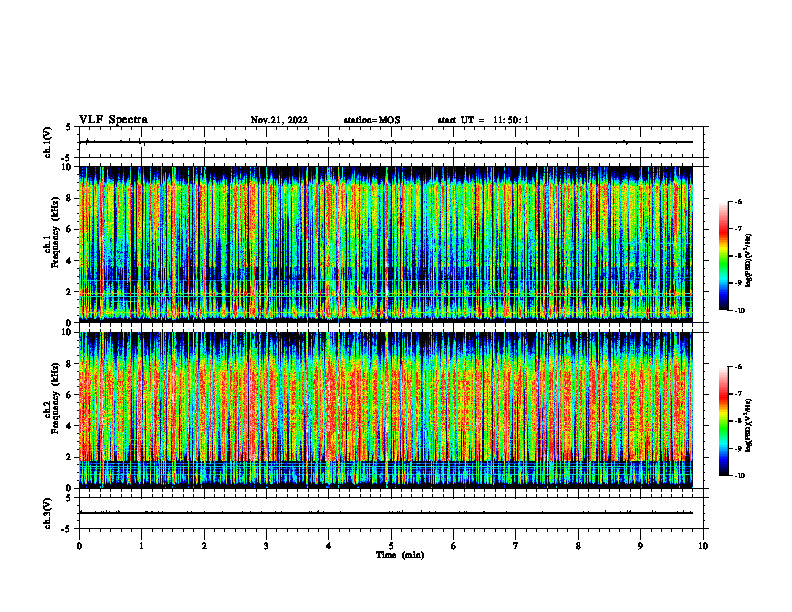
Task: Click the "station=MOS" header label
Action: (372, 120)
